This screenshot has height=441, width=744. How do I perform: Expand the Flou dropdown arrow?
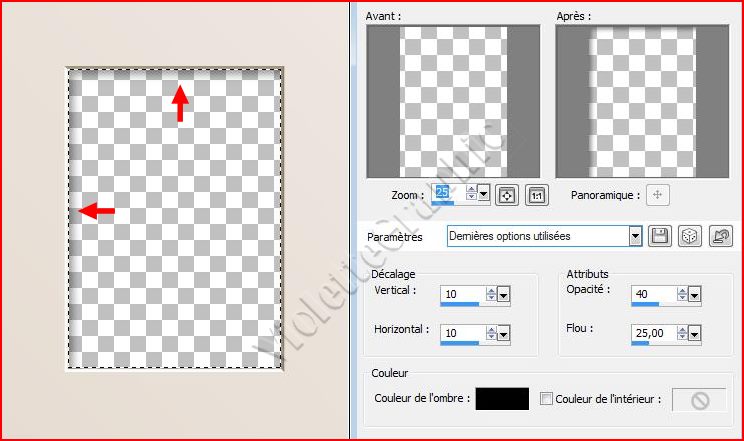pos(695,332)
